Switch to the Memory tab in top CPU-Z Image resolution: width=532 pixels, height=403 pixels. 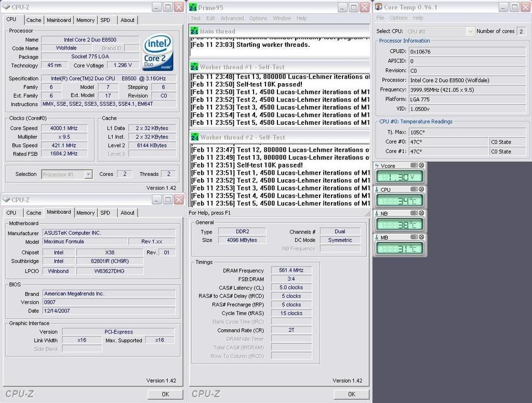point(85,20)
